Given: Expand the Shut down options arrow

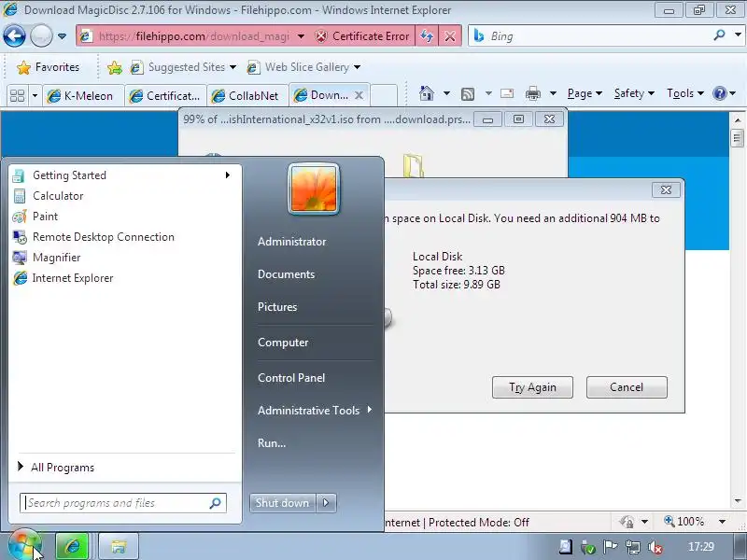Looking at the screenshot, I should point(326,503).
